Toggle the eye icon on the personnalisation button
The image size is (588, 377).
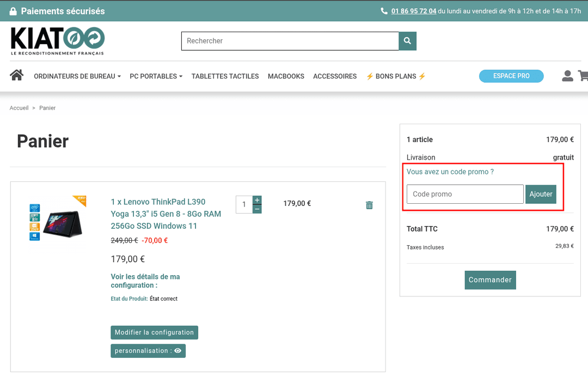177,351
